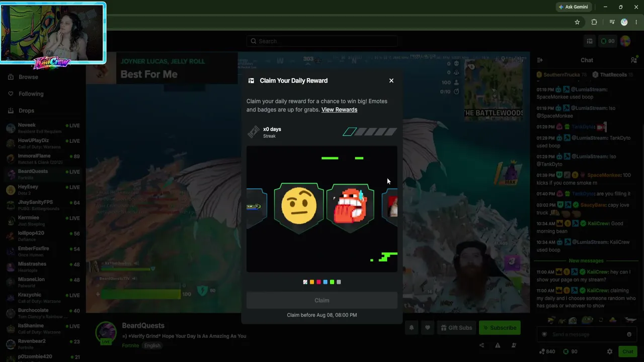Image resolution: width=644 pixels, height=362 pixels.
Task: Pick the green rarity swatch below rewards
Action: [x=332, y=282]
